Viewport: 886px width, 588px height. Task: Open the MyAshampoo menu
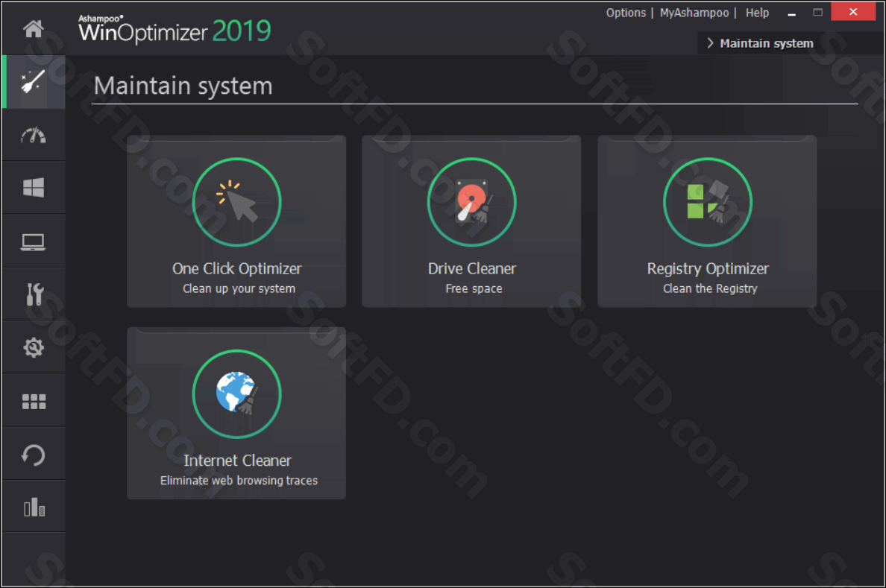[x=694, y=13]
